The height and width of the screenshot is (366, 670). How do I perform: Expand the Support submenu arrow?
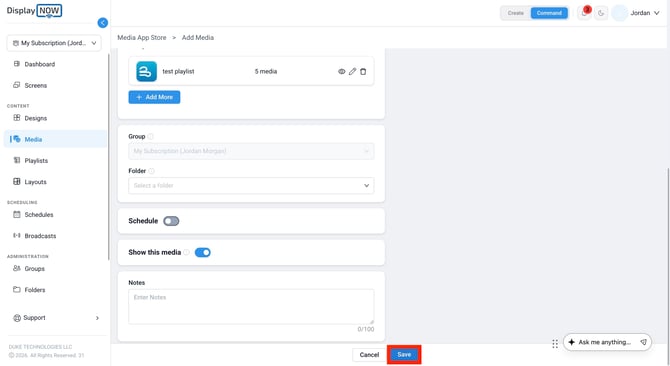[97, 318]
